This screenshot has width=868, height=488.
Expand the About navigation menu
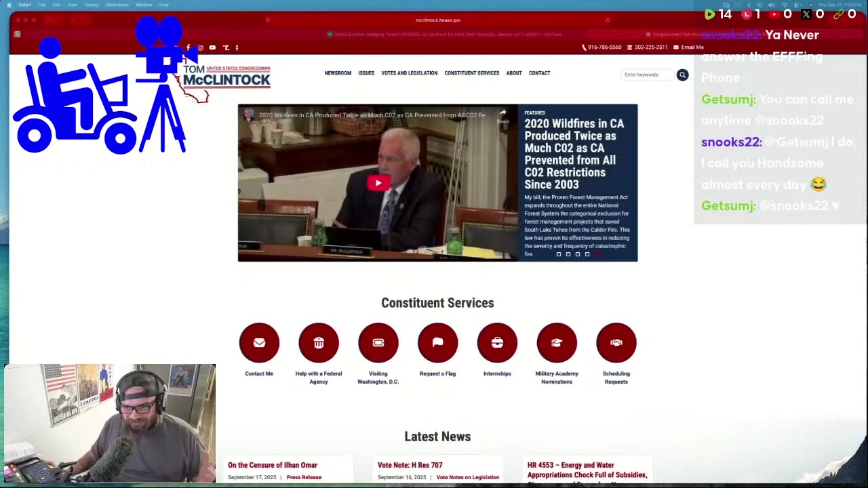[x=514, y=73]
